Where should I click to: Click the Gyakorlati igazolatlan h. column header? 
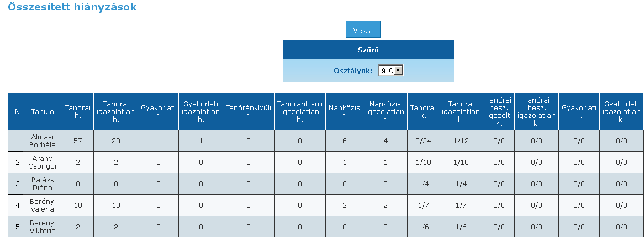click(201, 111)
